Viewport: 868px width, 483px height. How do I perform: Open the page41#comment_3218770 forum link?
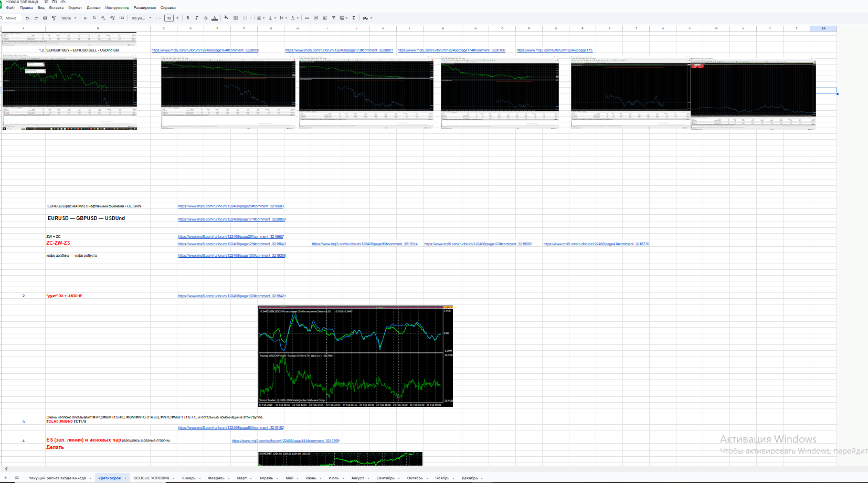coord(596,244)
